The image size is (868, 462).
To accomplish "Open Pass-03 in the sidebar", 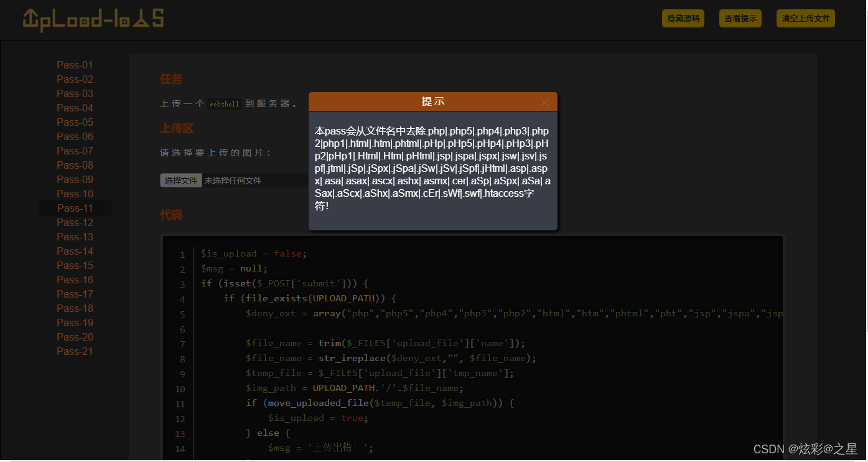I will tap(75, 93).
